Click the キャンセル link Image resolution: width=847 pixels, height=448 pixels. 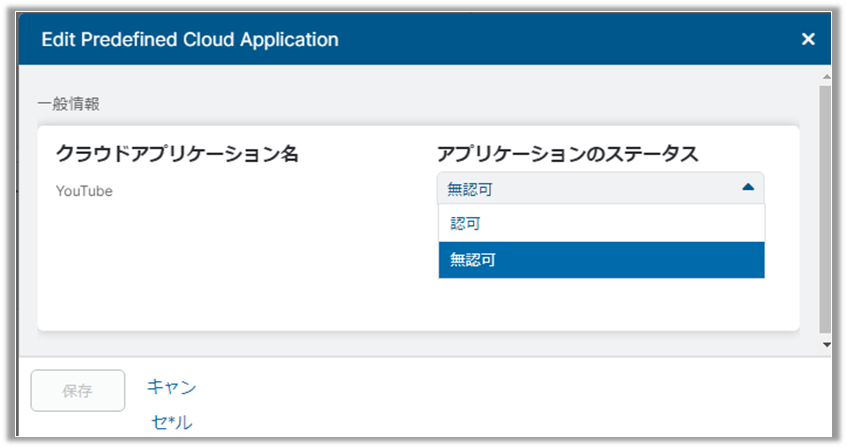pyautogui.click(x=171, y=404)
